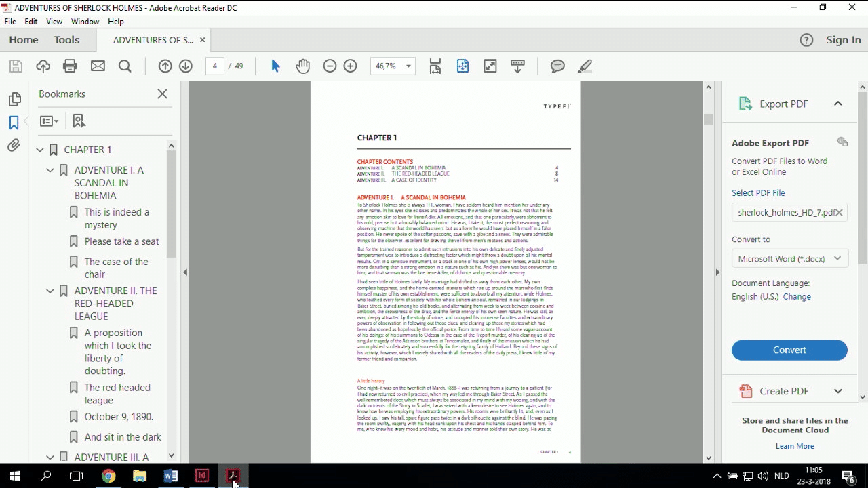The height and width of the screenshot is (488, 868).
Task: Open Convert to Microsoft Word dropdown
Action: [790, 258]
